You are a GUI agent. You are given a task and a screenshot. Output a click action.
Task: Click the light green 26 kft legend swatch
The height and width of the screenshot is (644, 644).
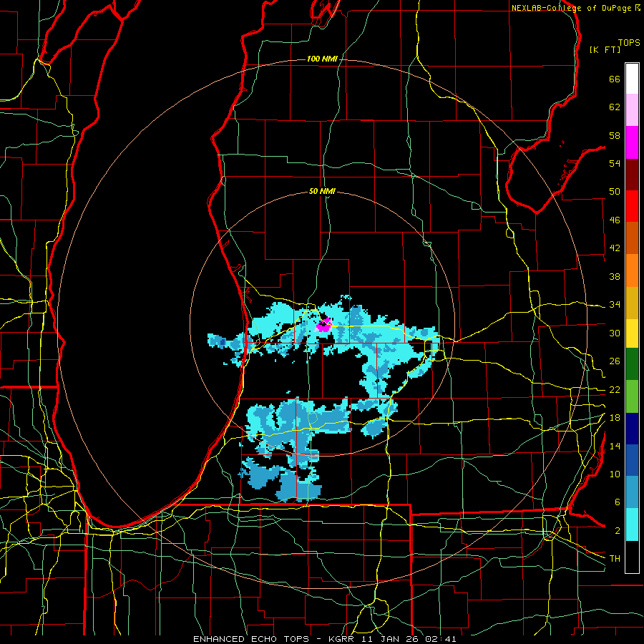(x=632, y=396)
